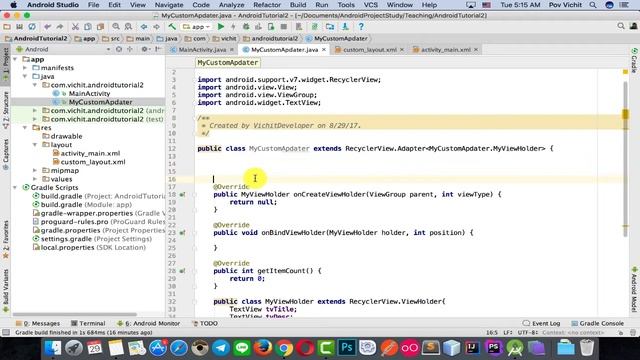Click the override gutter icon for onBindViewHolder

click(182, 233)
